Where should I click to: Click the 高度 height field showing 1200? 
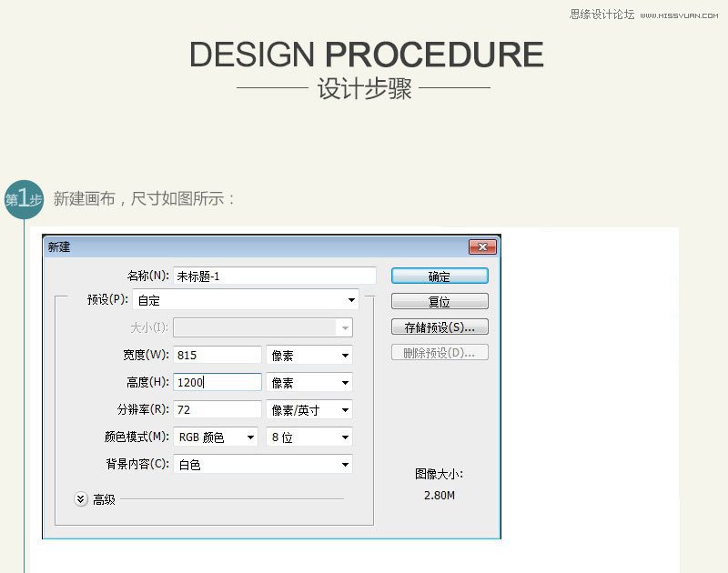click(217, 383)
